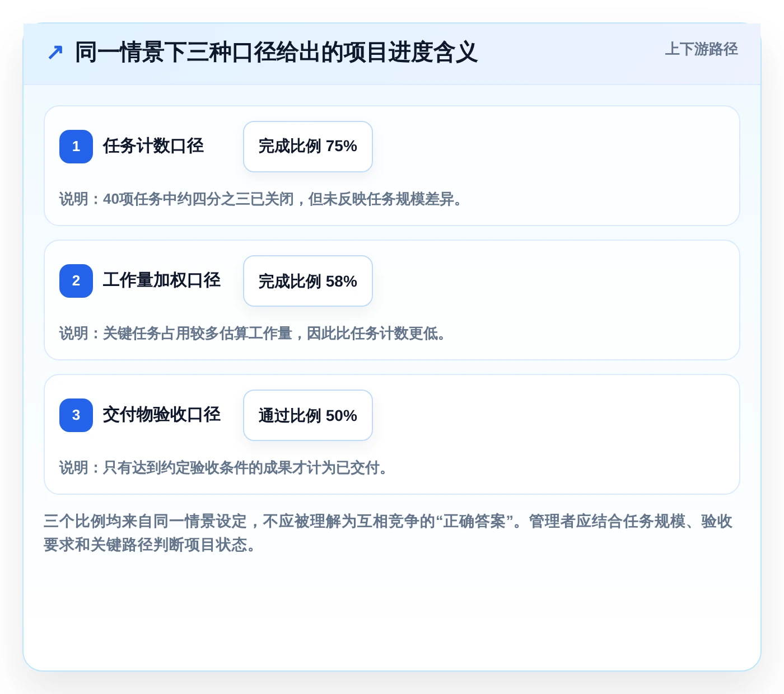
Task: Click the description starting 说明：关键任务占用
Action: [x=255, y=333]
